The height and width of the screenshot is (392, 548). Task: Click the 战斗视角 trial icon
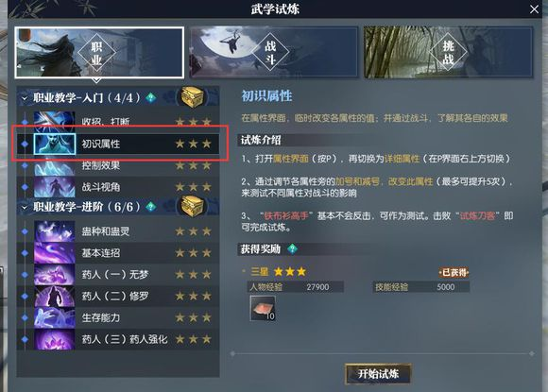pyautogui.click(x=55, y=187)
